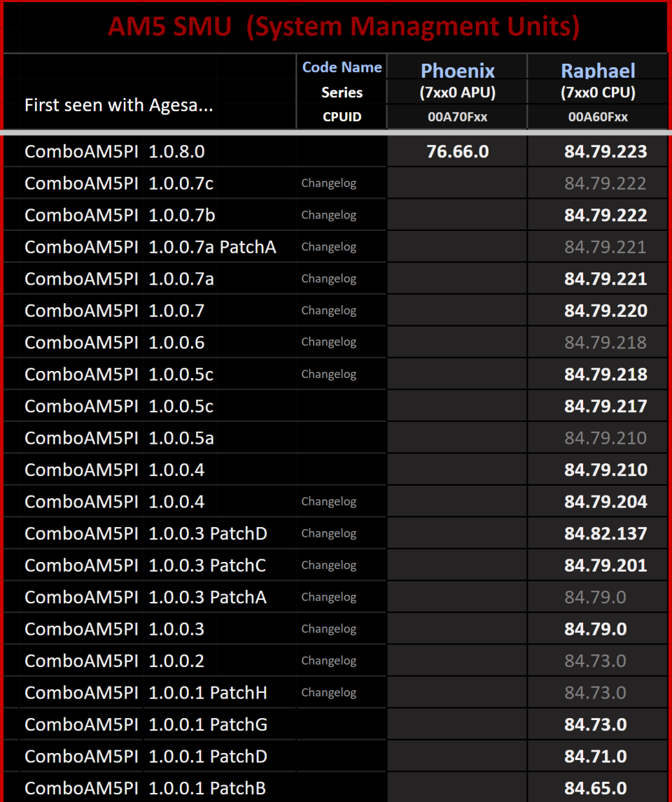The width and height of the screenshot is (672, 802).
Task: Select the Raphael column header
Action: coord(598,71)
